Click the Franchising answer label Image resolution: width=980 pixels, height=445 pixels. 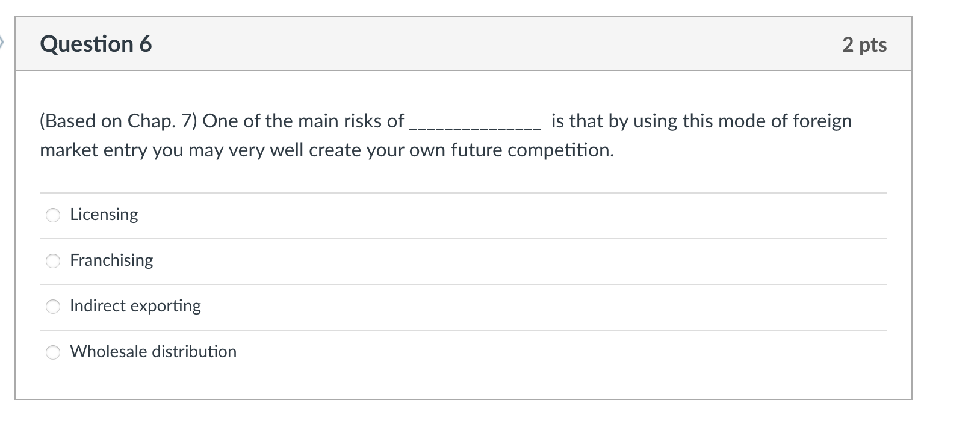point(111,260)
